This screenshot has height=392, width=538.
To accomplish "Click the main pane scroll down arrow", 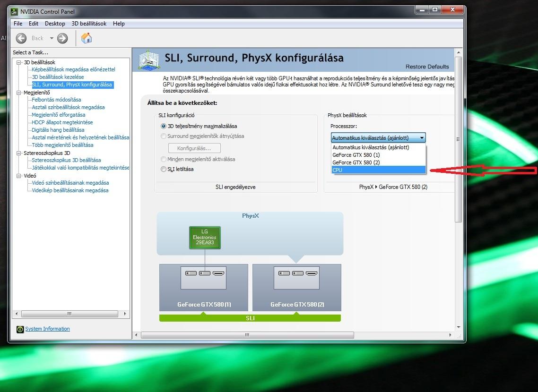I will 459,327.
